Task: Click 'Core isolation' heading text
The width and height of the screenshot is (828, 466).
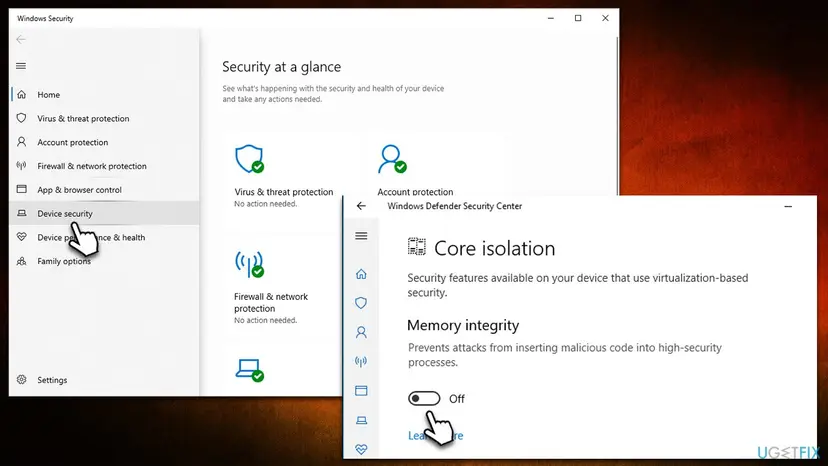Action: pyautogui.click(x=494, y=248)
